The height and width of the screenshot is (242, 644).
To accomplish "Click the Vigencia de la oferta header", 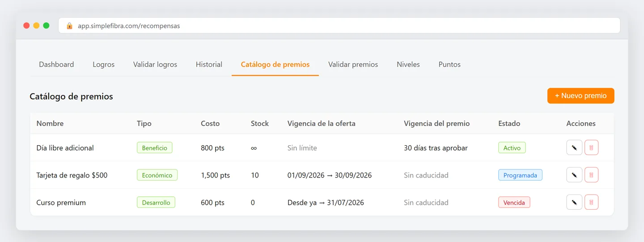I will coord(322,123).
